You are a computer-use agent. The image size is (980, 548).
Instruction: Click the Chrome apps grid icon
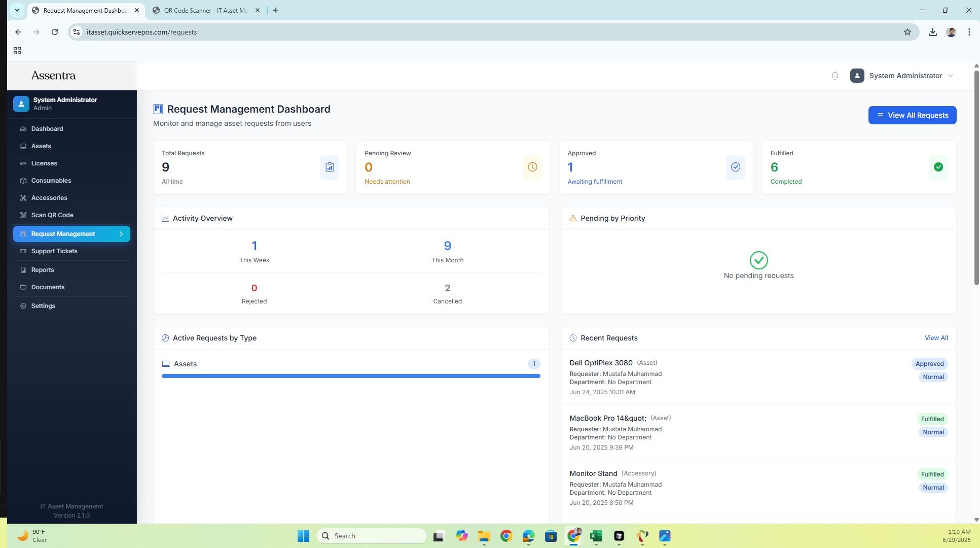(x=17, y=51)
